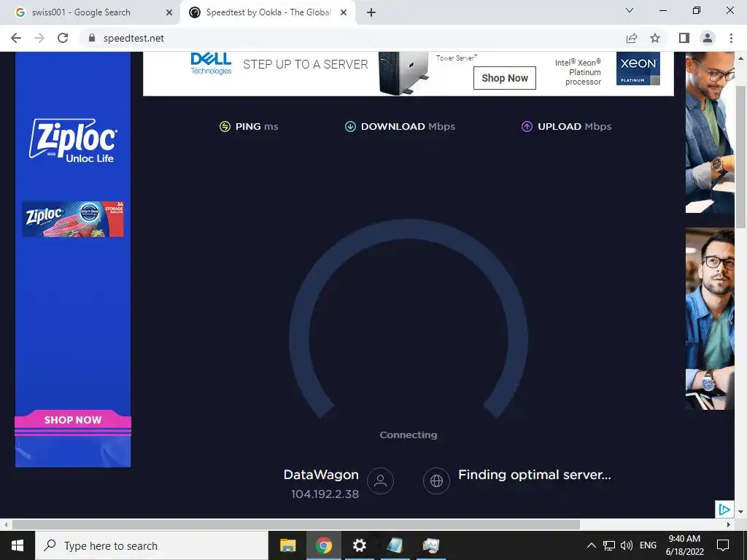The image size is (747, 560).
Task: Click the ENG language indicator
Action: [648, 545]
